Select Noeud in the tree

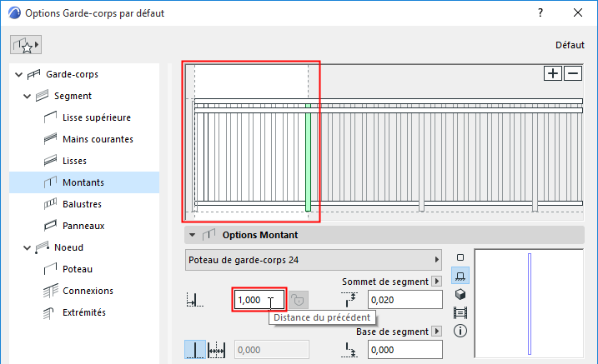pos(68,247)
